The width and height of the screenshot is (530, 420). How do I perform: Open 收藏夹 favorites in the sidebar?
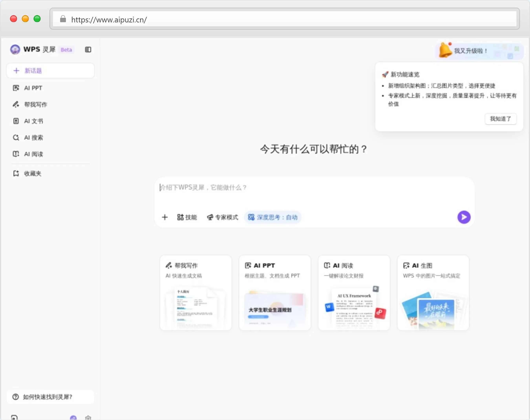(x=50, y=173)
